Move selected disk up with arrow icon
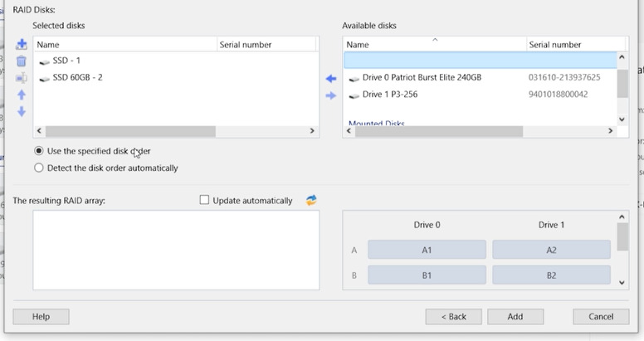 22,95
